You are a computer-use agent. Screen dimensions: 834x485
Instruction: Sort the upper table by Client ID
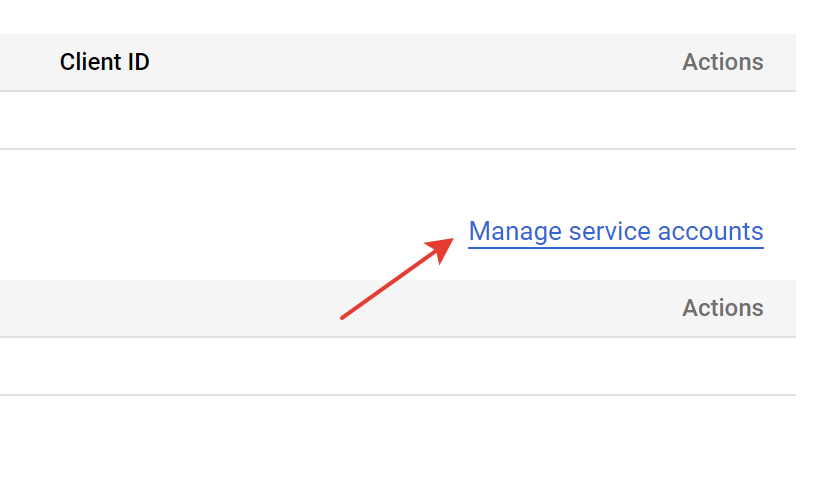(104, 62)
